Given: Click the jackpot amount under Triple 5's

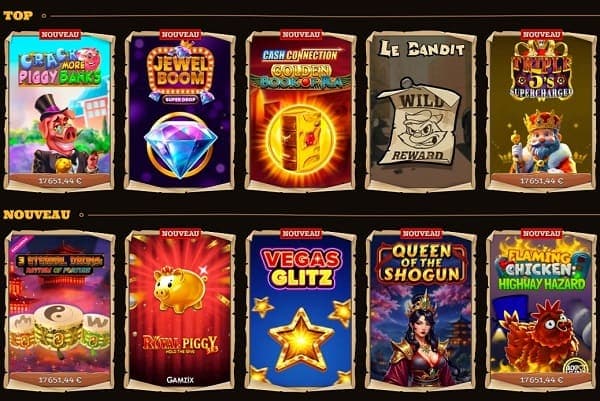Looking at the screenshot, I should pos(541,181).
